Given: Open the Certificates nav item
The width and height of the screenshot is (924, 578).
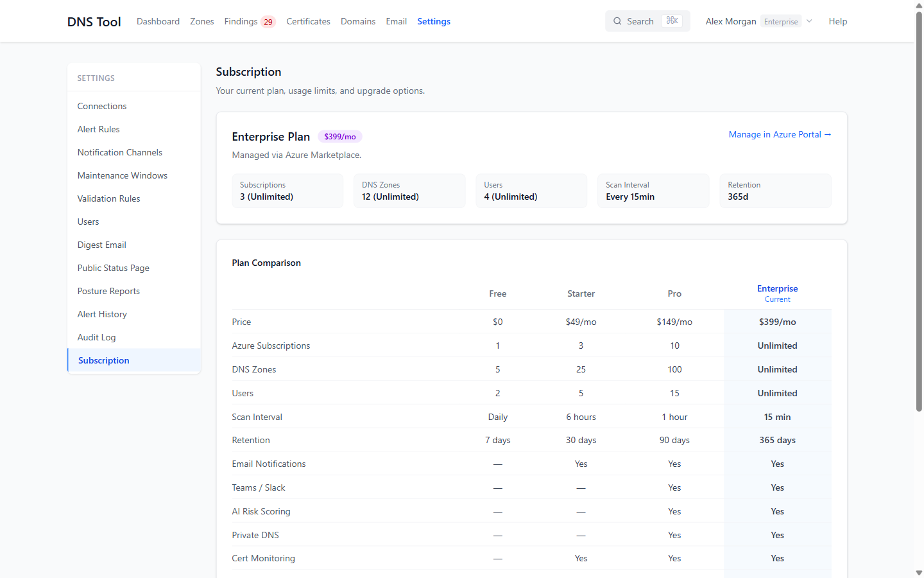Looking at the screenshot, I should click(308, 21).
